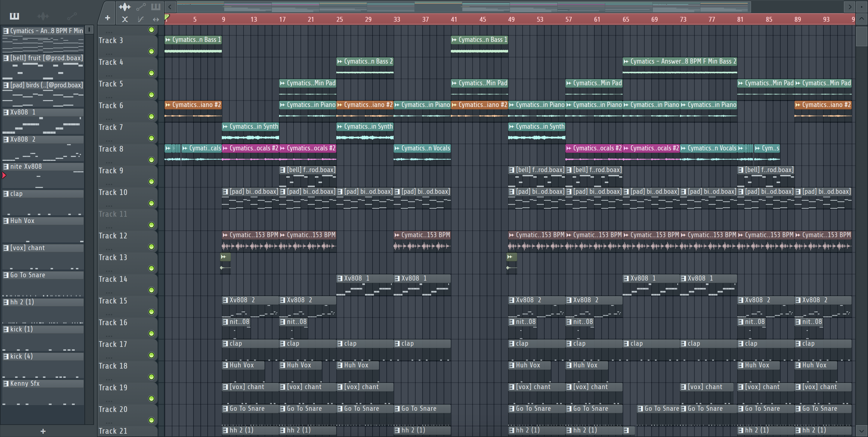The width and height of the screenshot is (868, 437).
Task: Open clip menu of first Cymatics..Min Pad clip
Action: [282, 83]
